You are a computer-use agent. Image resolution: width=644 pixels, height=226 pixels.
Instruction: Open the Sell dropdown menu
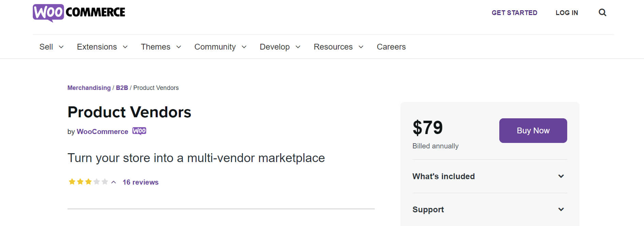pos(51,47)
